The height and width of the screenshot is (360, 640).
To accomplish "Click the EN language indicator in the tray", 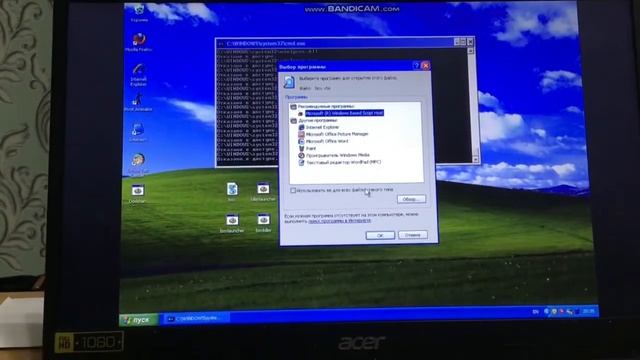I will tap(536, 312).
